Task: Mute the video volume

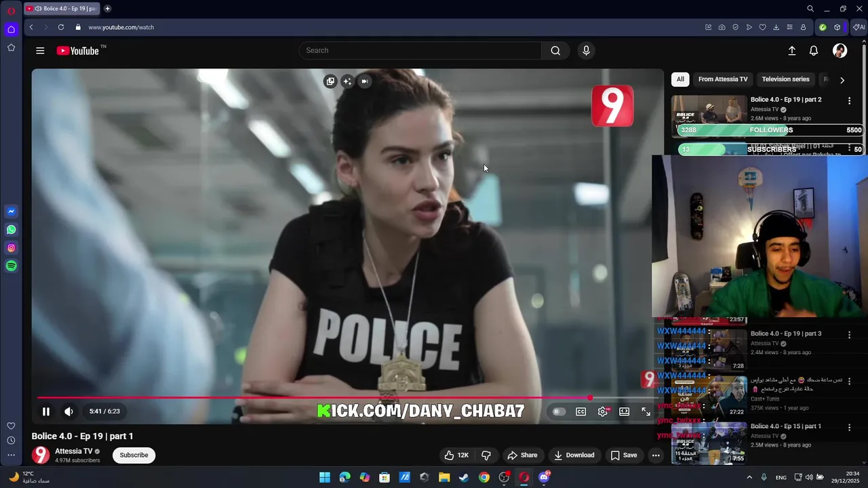Action: [x=68, y=411]
